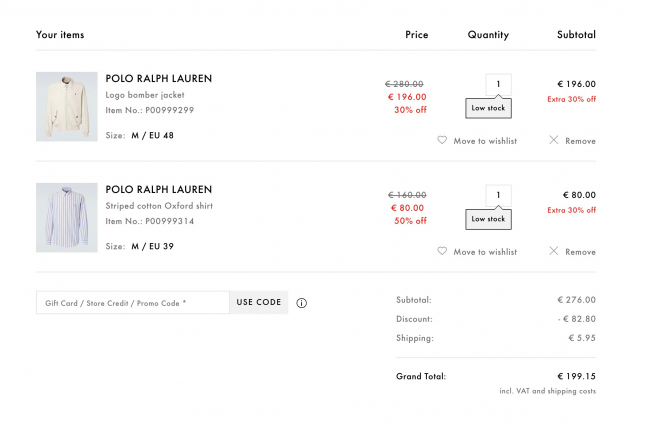
Task: Click first POLO RALPH LAUREN brand title
Action: (x=158, y=78)
